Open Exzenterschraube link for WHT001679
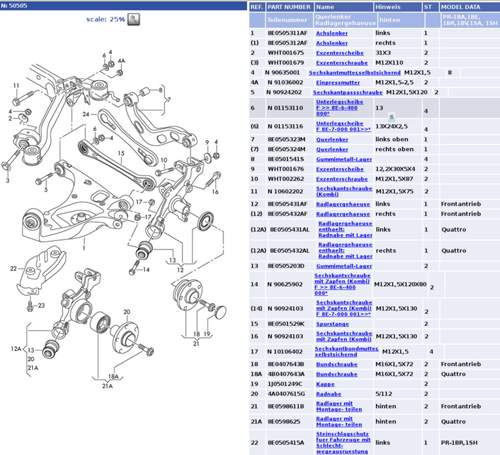The width and height of the screenshot is (500, 455). [x=342, y=63]
